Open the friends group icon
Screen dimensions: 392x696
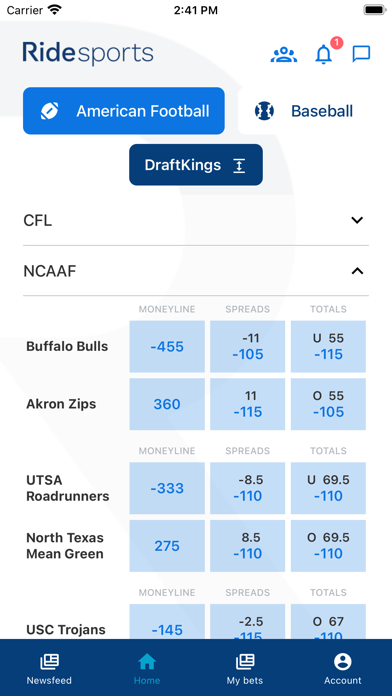pos(284,54)
